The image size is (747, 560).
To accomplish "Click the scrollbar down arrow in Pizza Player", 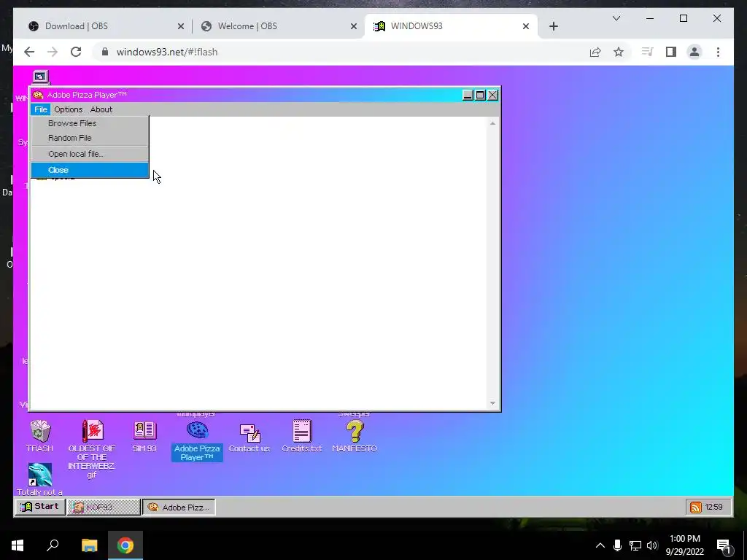I will (x=492, y=403).
